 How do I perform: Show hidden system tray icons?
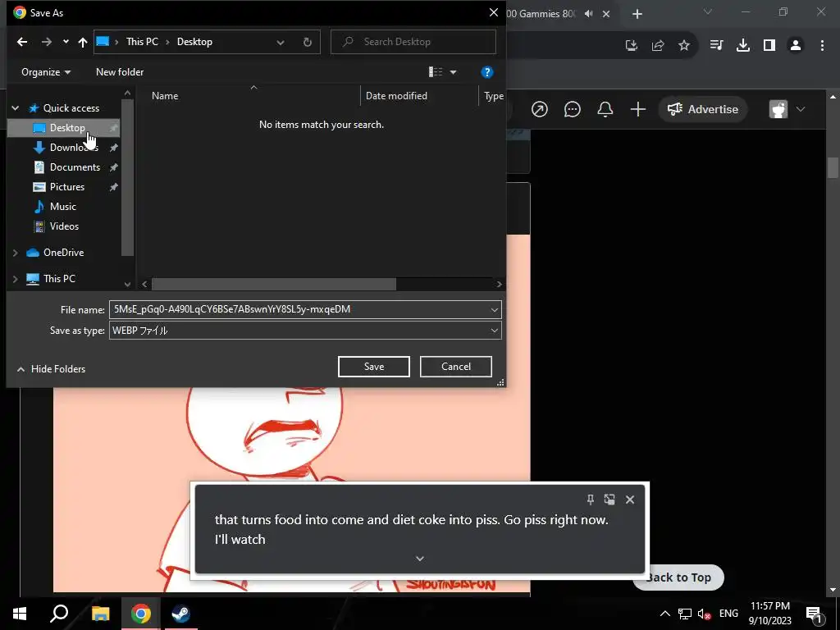point(664,614)
